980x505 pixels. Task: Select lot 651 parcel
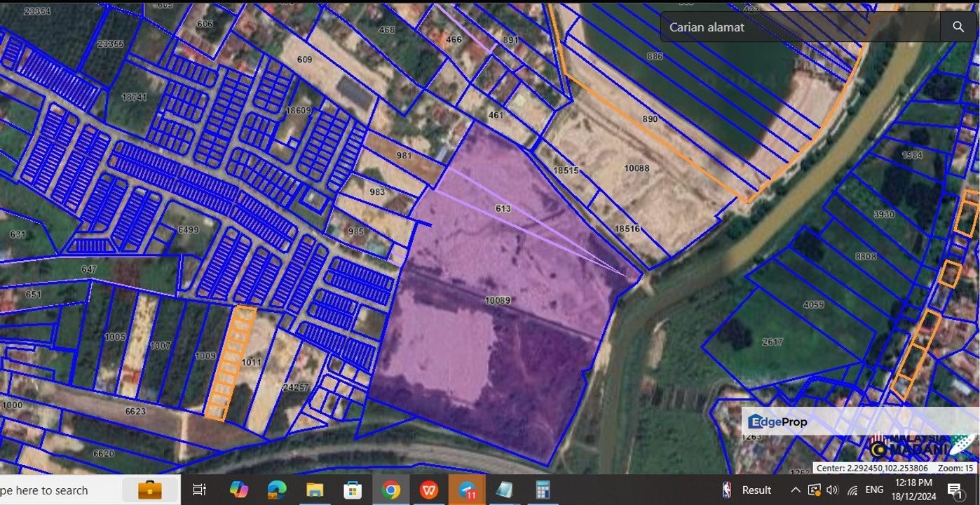point(33,295)
